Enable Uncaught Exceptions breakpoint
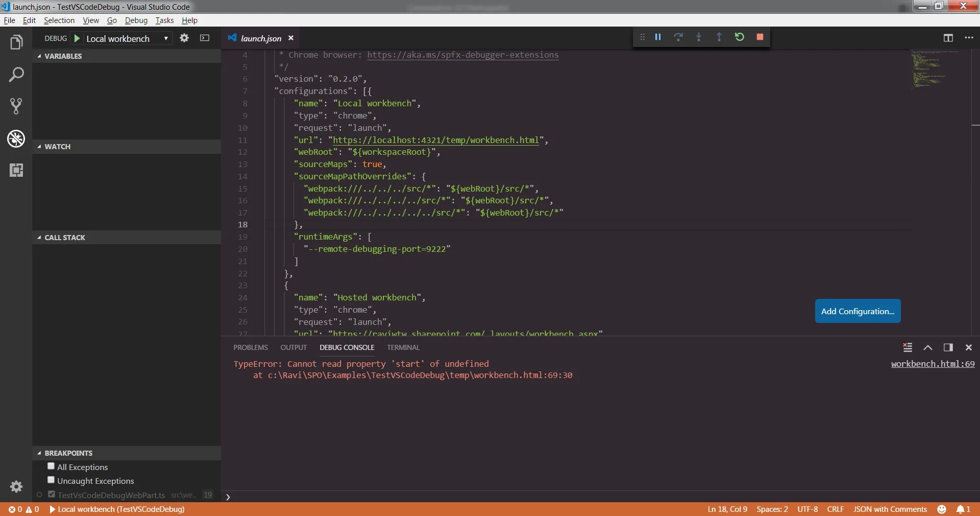The image size is (980, 516). [51, 480]
